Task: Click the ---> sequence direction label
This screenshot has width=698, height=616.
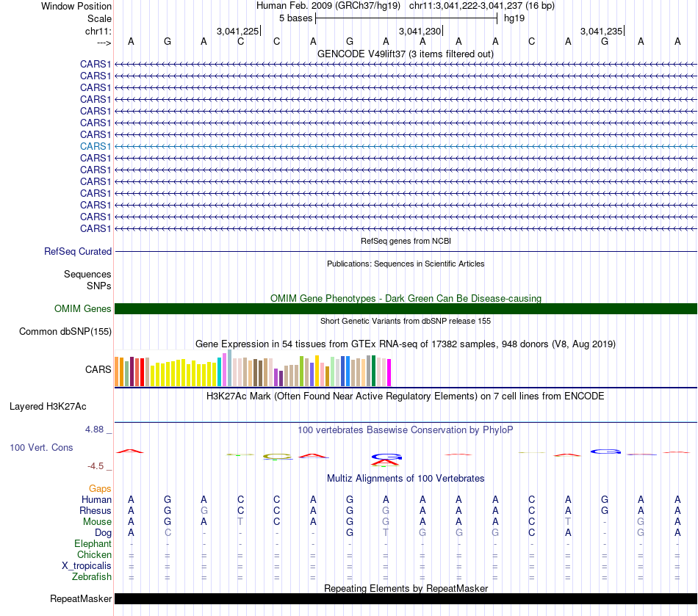Action: [x=104, y=43]
